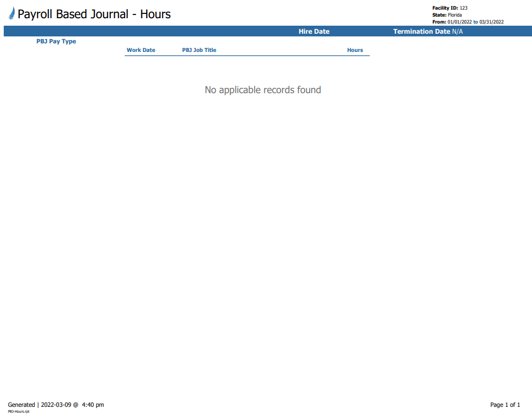Click the Hire Date header

point(314,32)
